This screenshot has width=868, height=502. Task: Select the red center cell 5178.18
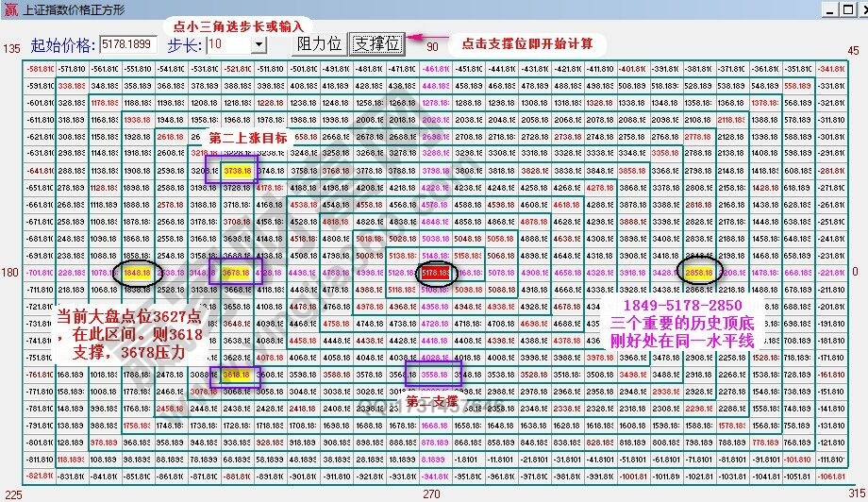[x=435, y=272]
